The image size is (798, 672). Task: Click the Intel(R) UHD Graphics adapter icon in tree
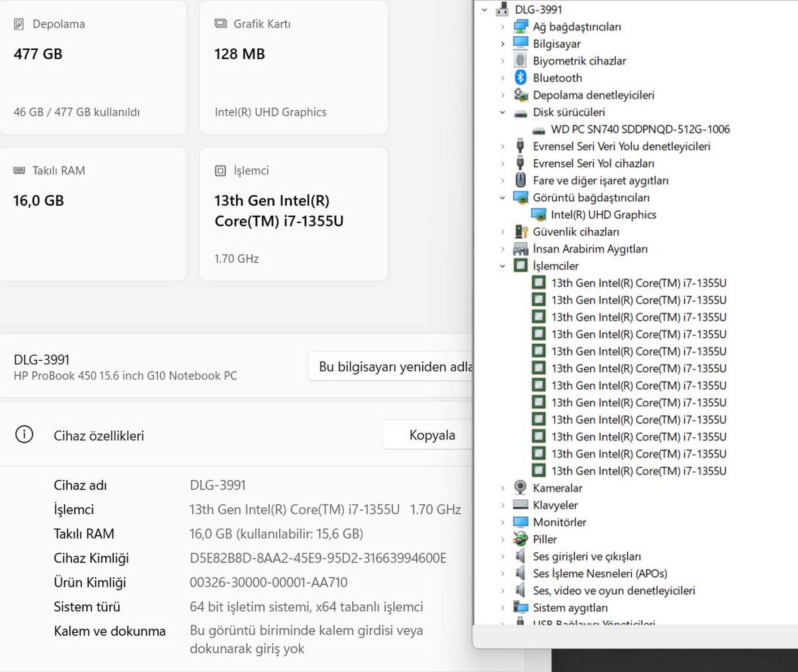(x=539, y=215)
